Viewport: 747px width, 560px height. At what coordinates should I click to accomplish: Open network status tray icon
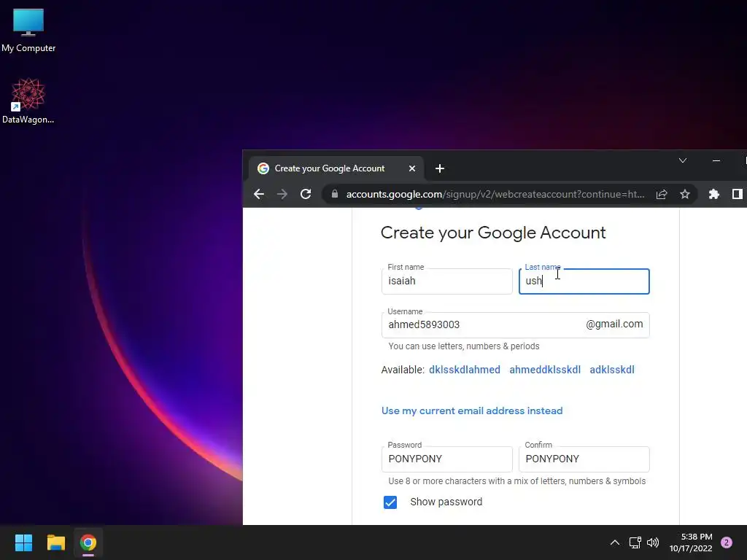click(635, 542)
